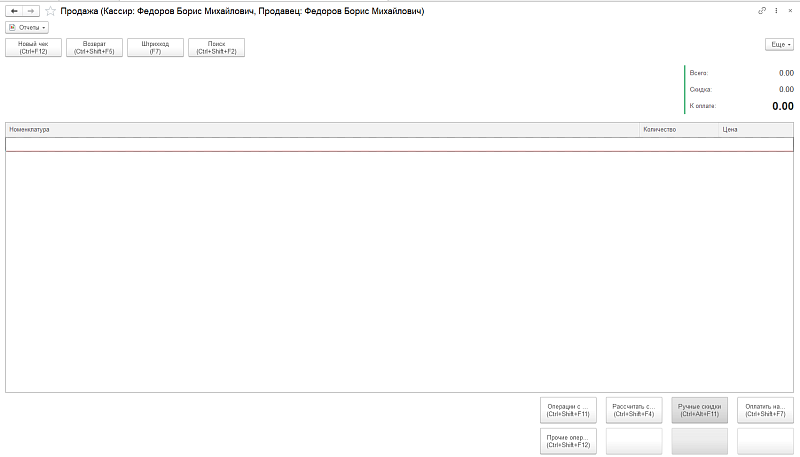Select the Цена column header

tap(755, 130)
